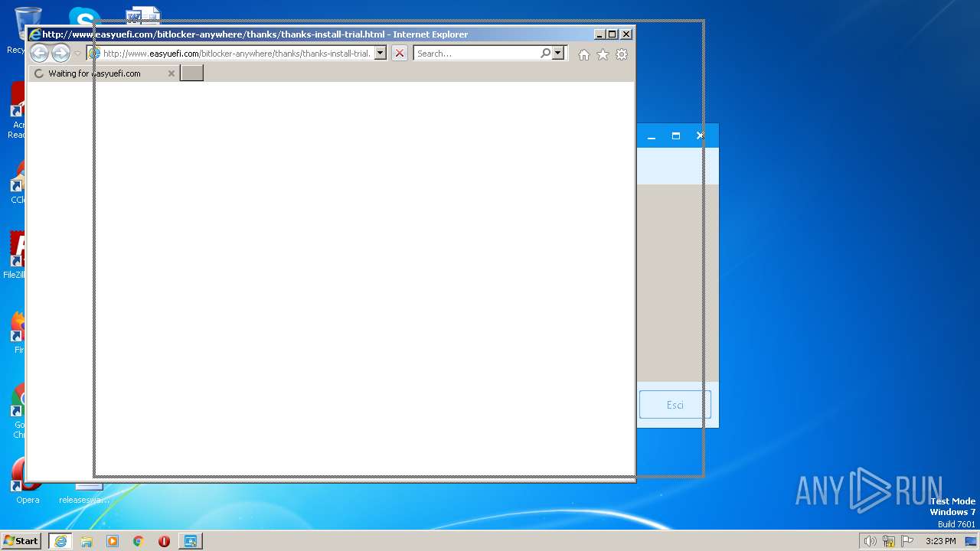The height and width of the screenshot is (551, 980).
Task: Select the Waiting for easyuefi.com tab
Action: 103,73
